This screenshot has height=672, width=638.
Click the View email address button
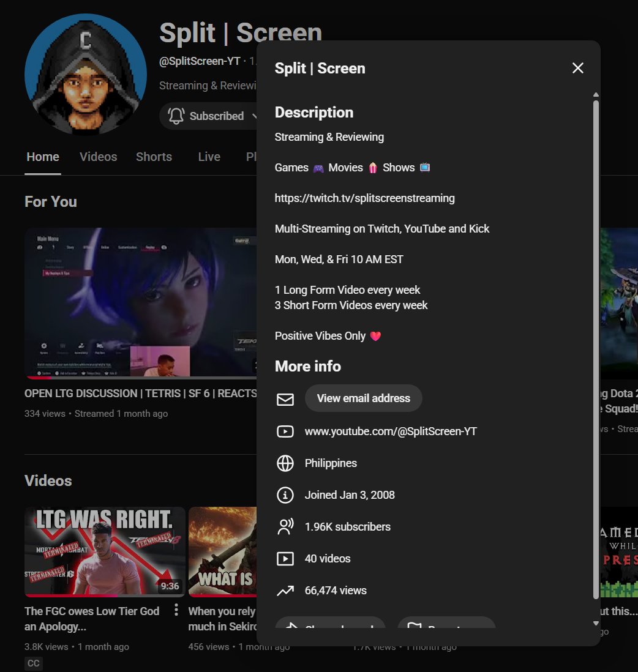click(363, 398)
